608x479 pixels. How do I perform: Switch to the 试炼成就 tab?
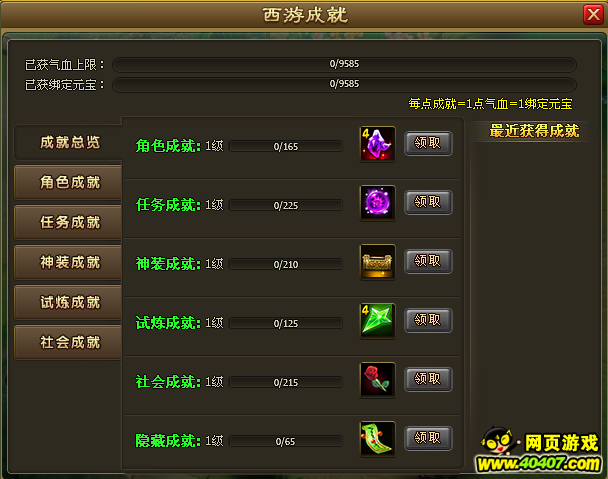click(69, 302)
